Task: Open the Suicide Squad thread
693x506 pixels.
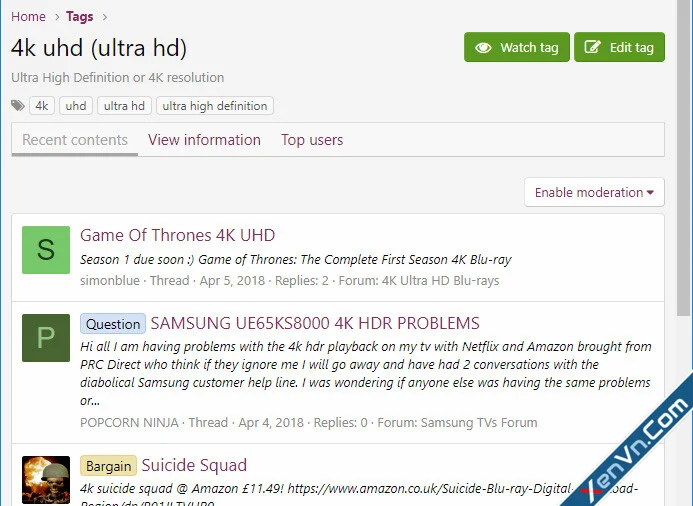Action: pos(194,465)
